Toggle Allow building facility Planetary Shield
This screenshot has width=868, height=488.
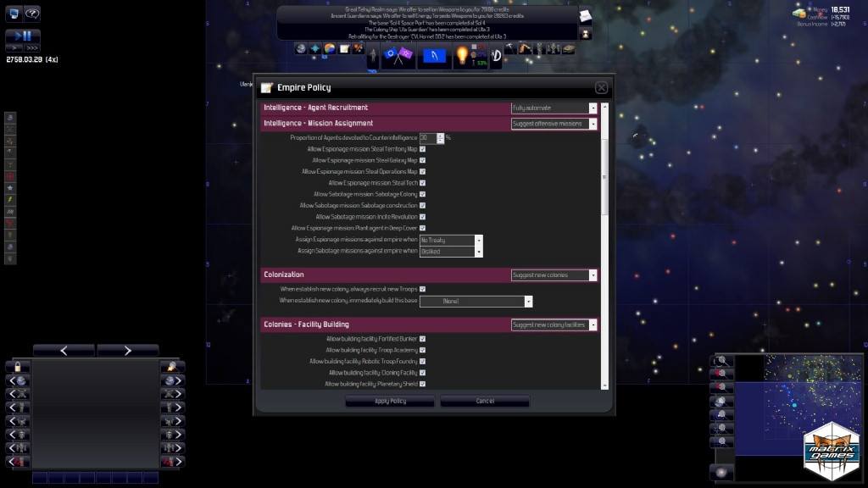click(x=422, y=384)
